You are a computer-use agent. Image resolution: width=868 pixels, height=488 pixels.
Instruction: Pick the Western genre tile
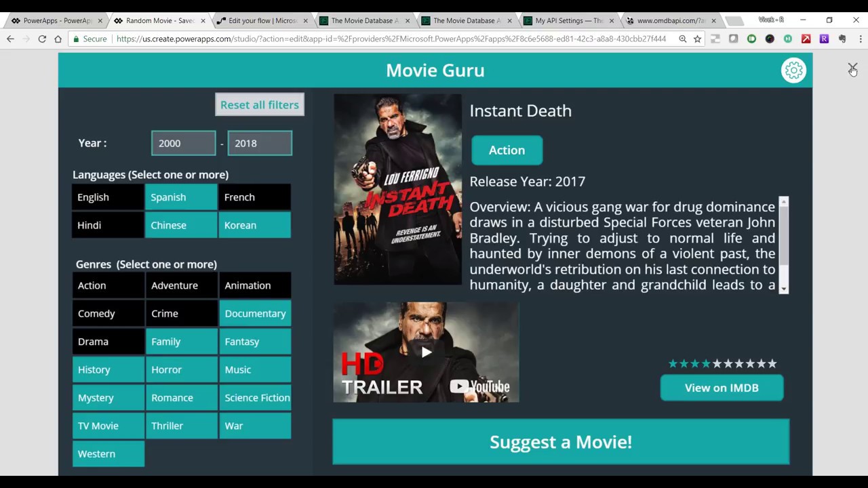coord(108,454)
